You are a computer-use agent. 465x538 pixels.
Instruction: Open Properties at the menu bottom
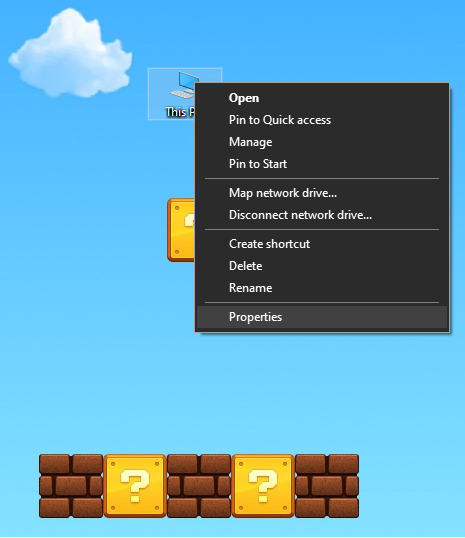[x=322, y=317]
